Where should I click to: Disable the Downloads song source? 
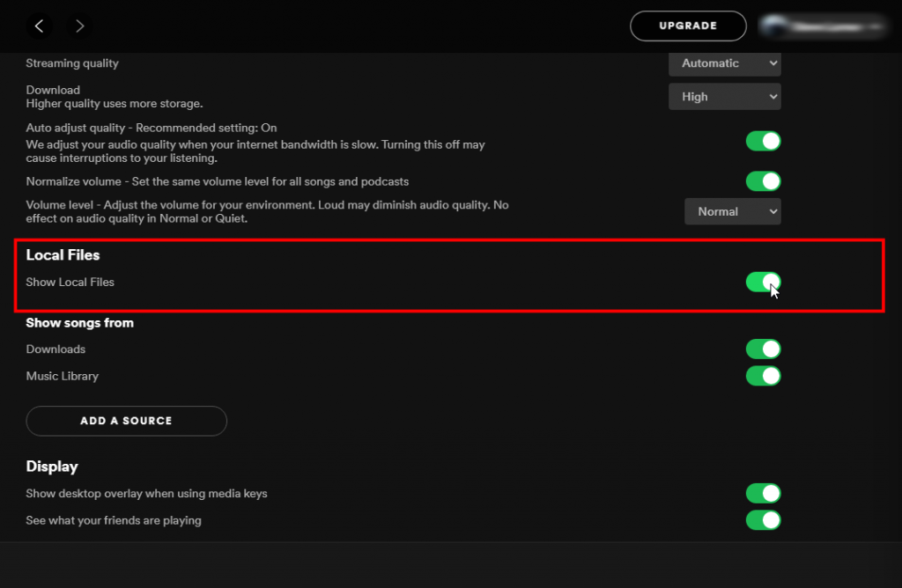click(763, 349)
